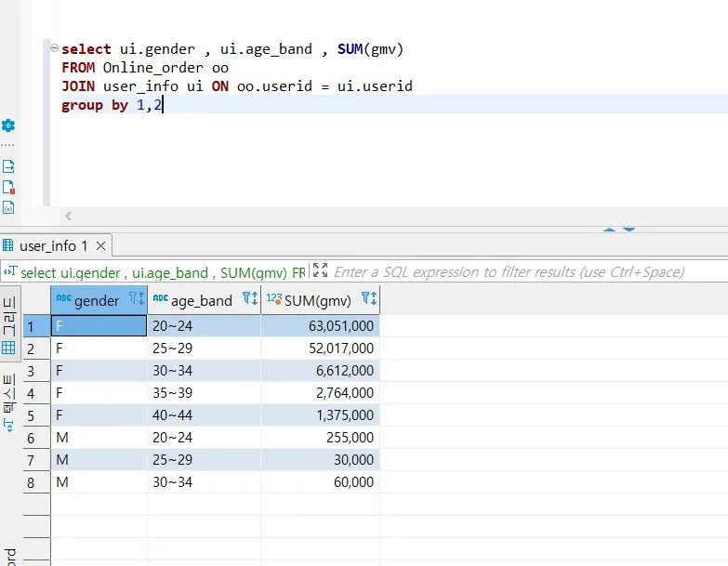Select the value 1,375,000
The height and width of the screenshot is (566, 728).
(321, 415)
